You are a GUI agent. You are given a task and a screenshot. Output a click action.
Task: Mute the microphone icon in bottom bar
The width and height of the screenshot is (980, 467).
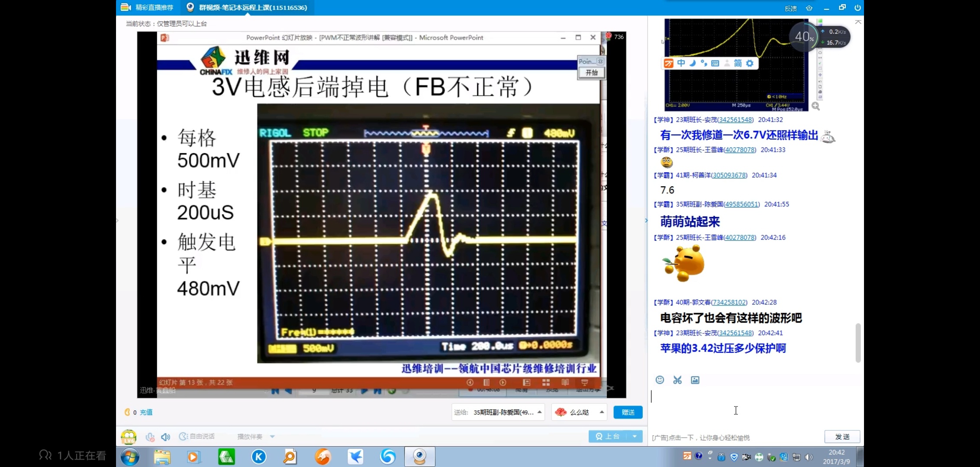(x=150, y=437)
